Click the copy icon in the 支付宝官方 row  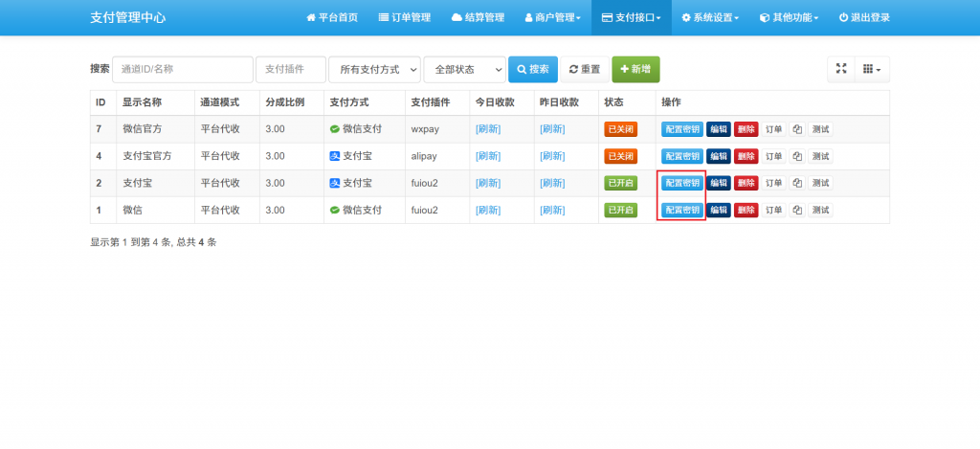click(x=796, y=156)
